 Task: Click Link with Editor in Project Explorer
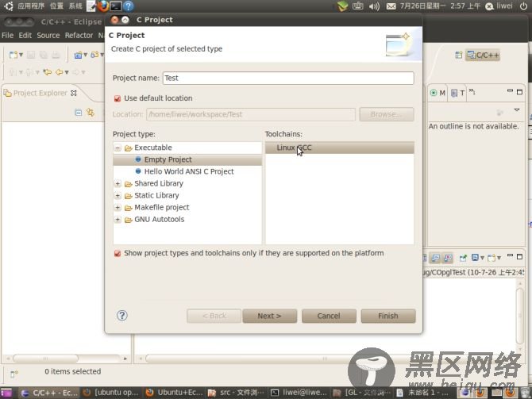91,112
